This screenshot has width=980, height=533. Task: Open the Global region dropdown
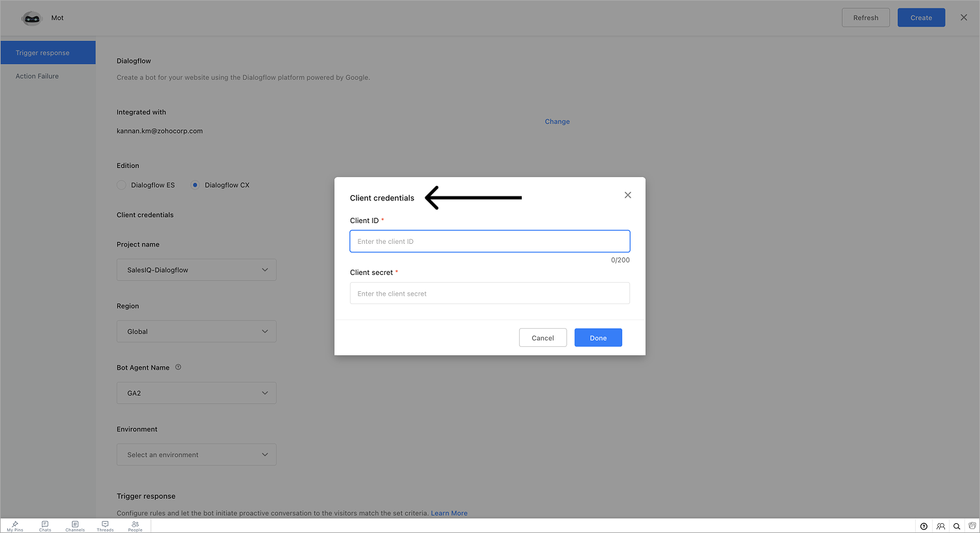[x=196, y=331]
